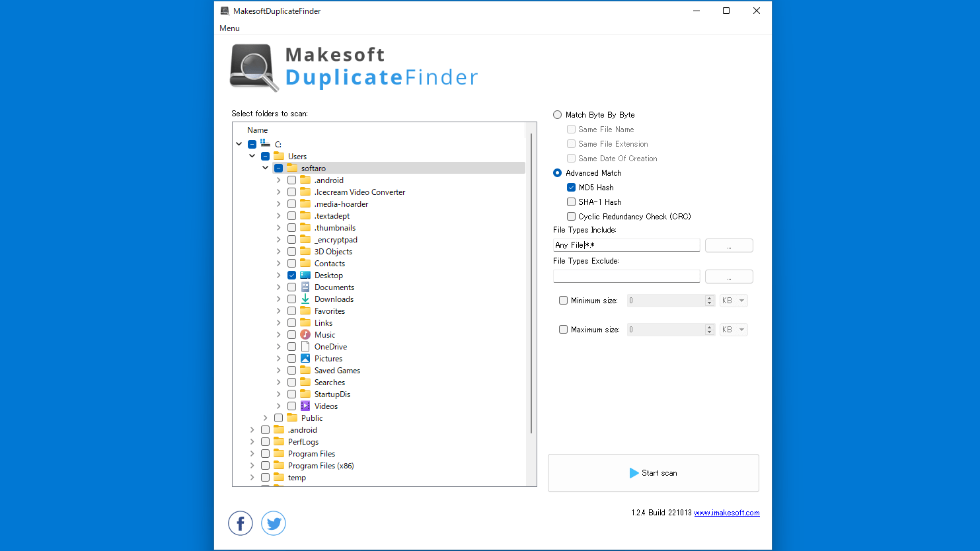Click the Saved Games folder icon
Screen dimensions: 980x551
tap(305, 370)
